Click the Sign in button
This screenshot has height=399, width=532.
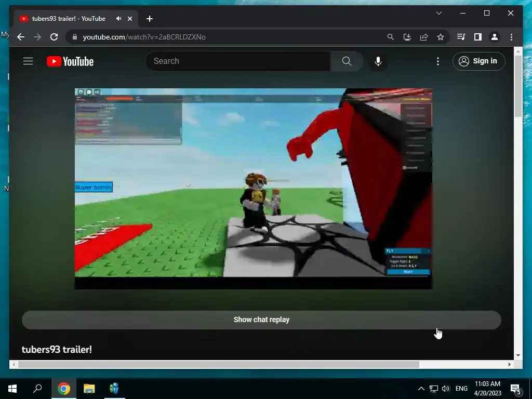(478, 61)
